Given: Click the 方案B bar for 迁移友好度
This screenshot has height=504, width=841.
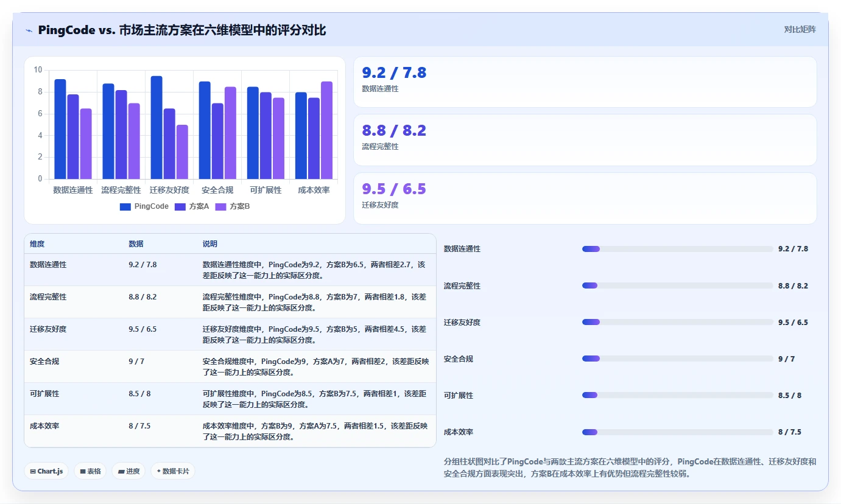Looking at the screenshot, I should [182, 152].
